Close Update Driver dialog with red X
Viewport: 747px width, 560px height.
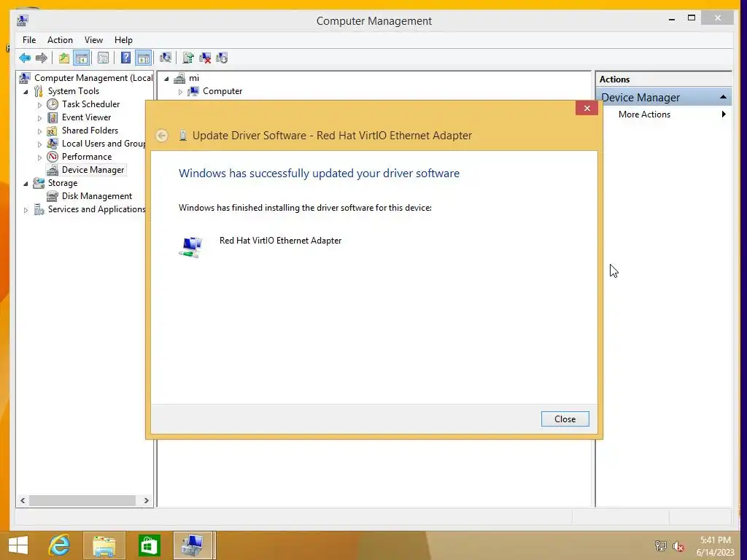click(587, 108)
